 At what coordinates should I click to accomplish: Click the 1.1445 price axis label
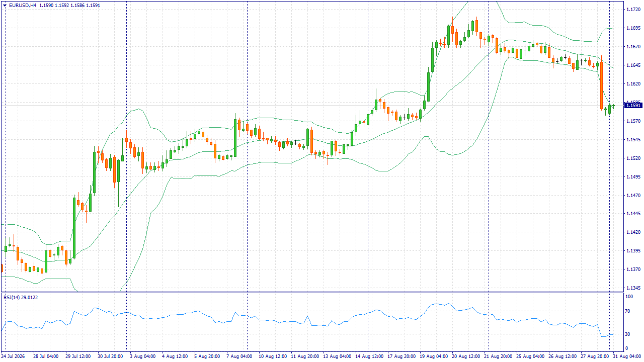coord(633,214)
